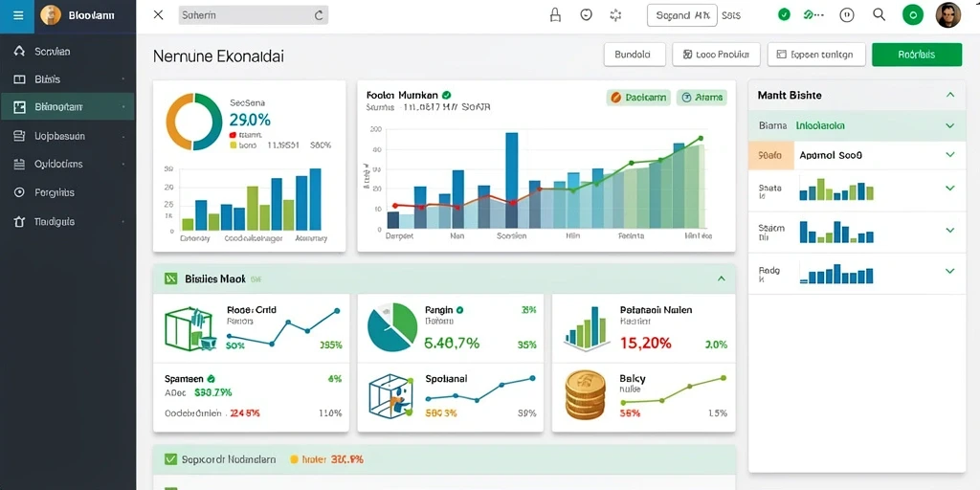Click the refresh icon in search field

coord(319,15)
